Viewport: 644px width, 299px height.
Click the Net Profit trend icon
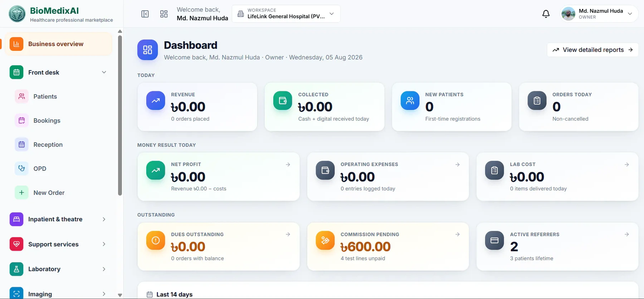(x=156, y=170)
